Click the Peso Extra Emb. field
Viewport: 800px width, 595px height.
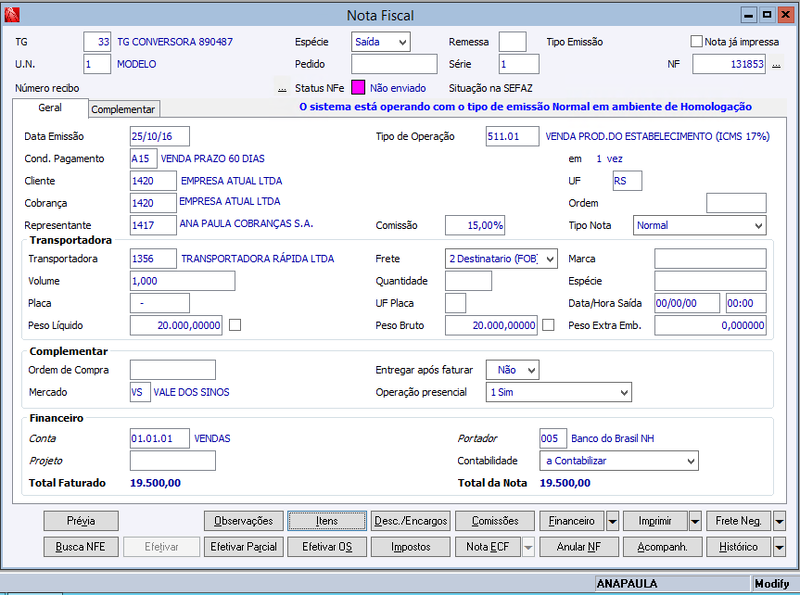click(x=710, y=326)
